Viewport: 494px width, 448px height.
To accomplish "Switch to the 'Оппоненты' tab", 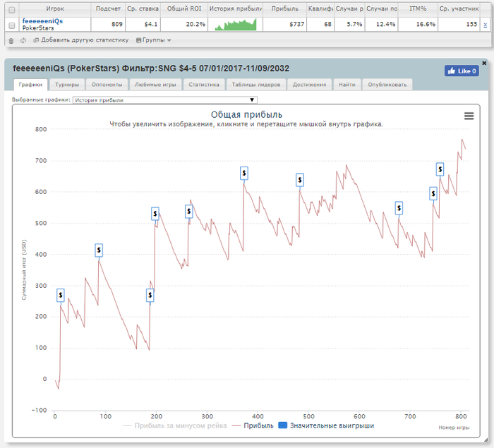I will (107, 85).
